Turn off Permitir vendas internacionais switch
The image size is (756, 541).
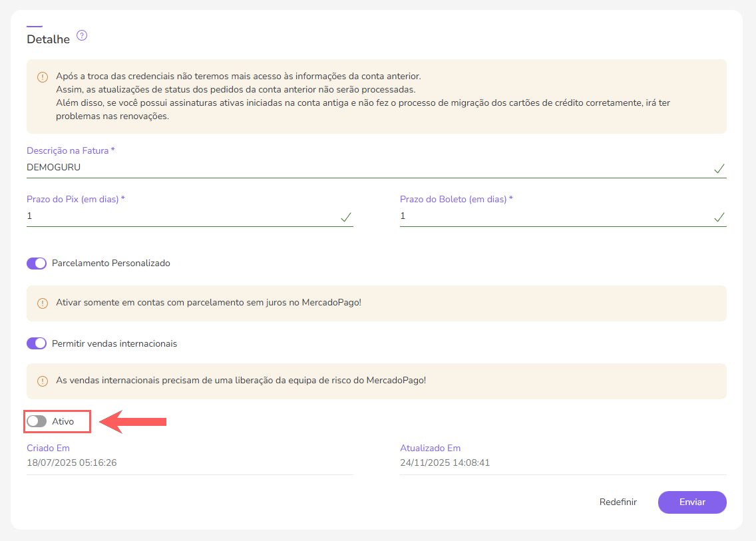[x=37, y=344]
